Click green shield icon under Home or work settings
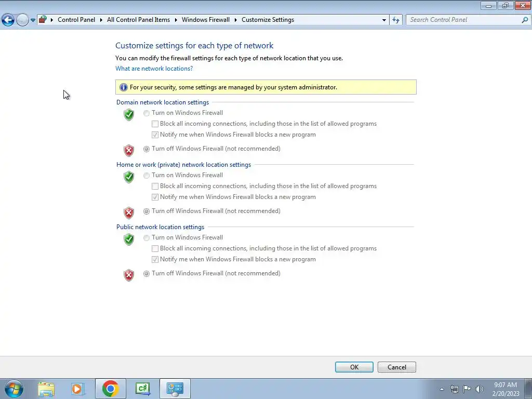Viewport: 532px width, 399px height. pos(129,177)
